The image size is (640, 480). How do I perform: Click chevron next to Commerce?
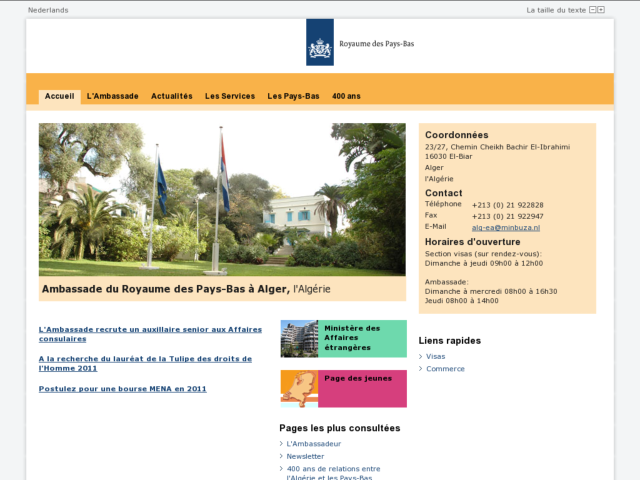click(x=420, y=369)
